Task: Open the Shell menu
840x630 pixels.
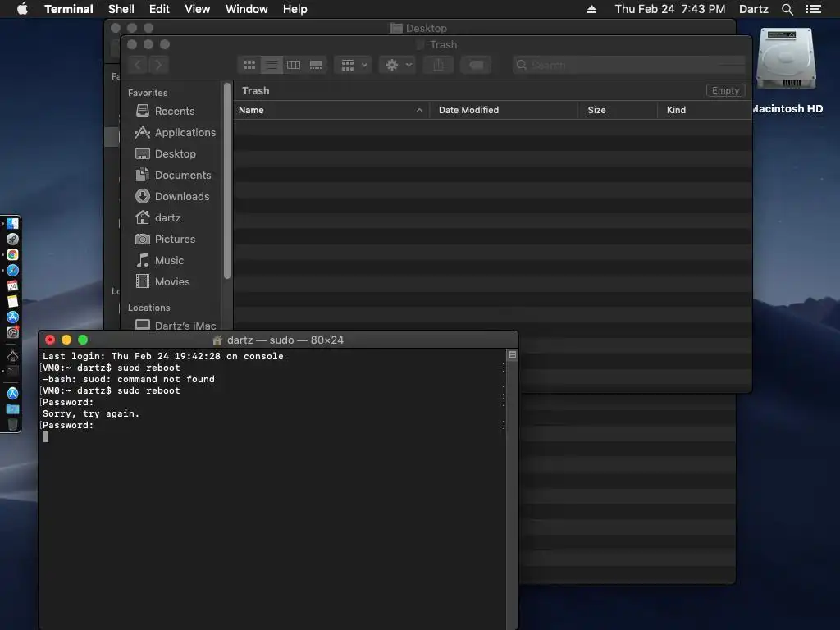Action: click(x=121, y=9)
